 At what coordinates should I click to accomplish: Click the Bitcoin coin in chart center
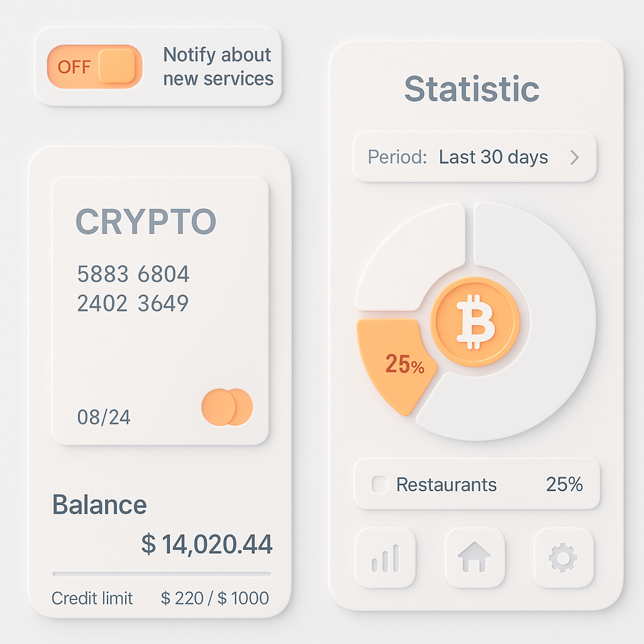pos(475,321)
